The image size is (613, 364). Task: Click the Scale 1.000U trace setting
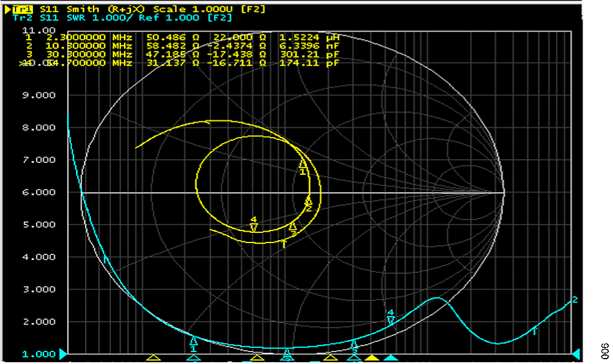[193, 9]
